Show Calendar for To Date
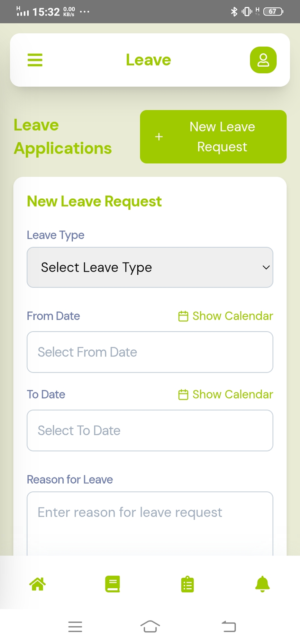This screenshot has height=644, width=300. (x=232, y=394)
